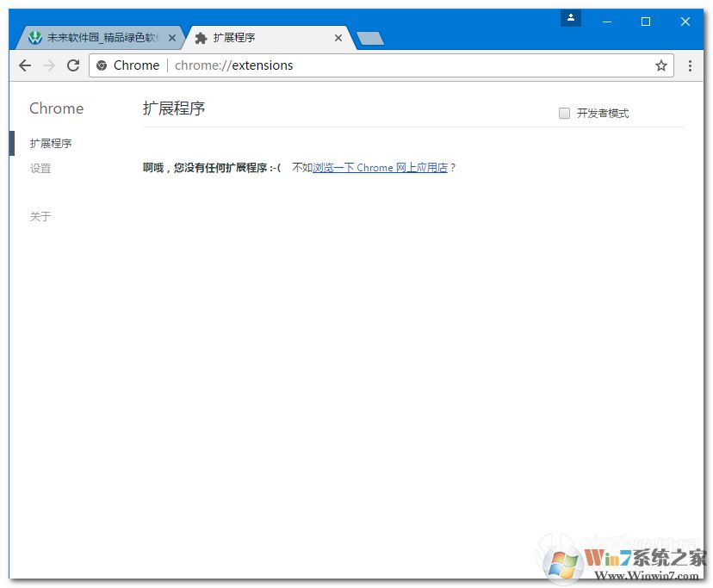Click the forward navigation arrow
Screen dimensions: 713x588
coord(49,65)
